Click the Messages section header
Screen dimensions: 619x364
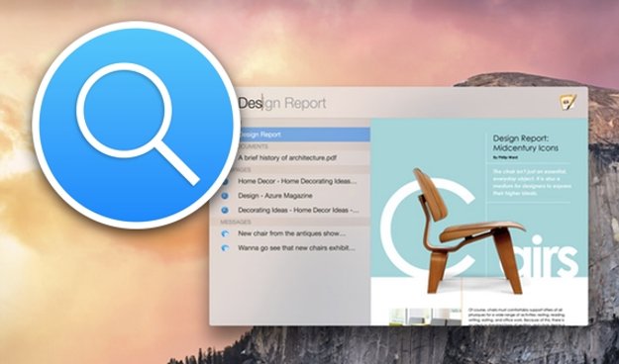pos(236,222)
